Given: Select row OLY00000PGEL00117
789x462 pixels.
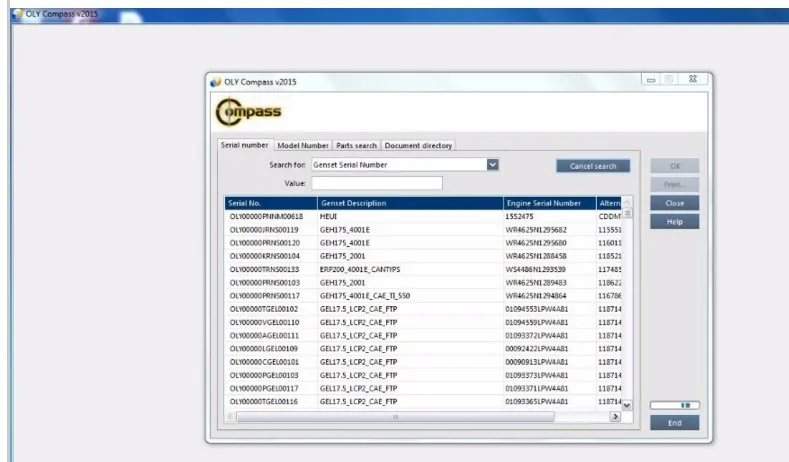Looking at the screenshot, I should (423, 389).
